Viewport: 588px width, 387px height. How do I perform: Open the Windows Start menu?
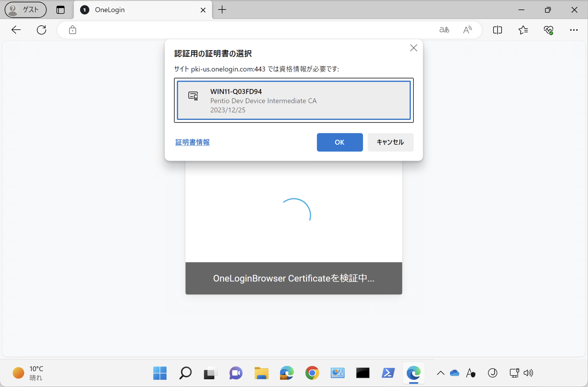coord(160,373)
